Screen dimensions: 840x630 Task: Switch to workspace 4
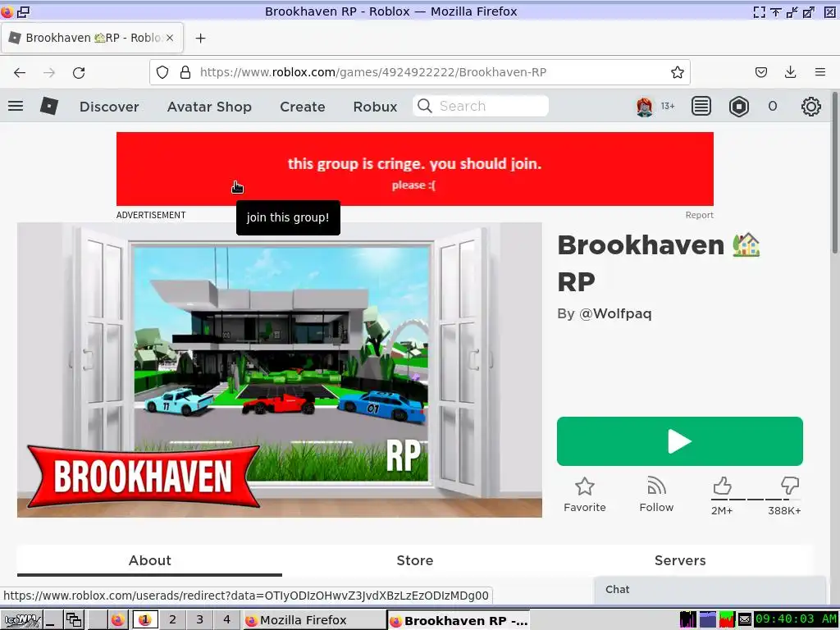(x=226, y=620)
